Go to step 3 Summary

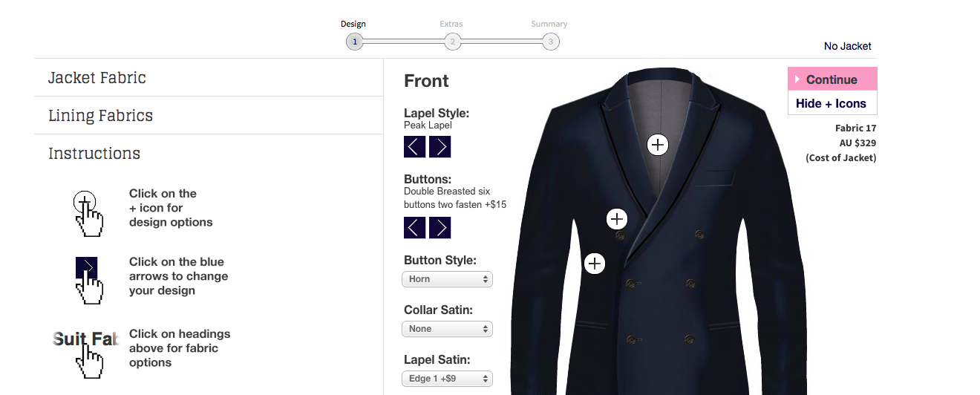(549, 42)
